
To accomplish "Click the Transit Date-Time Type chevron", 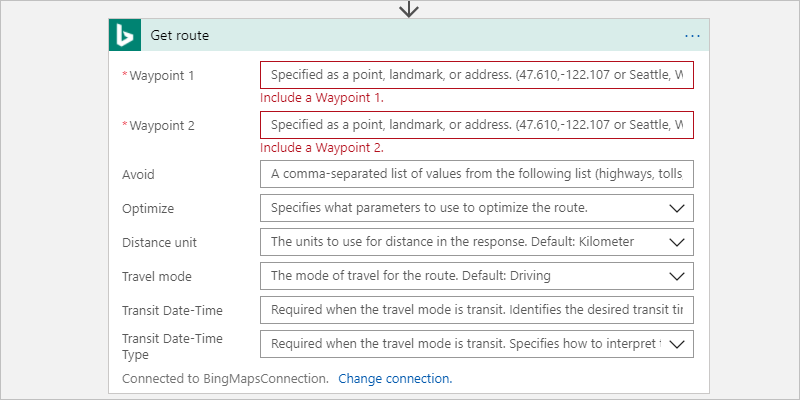I will pyautogui.click(x=677, y=344).
